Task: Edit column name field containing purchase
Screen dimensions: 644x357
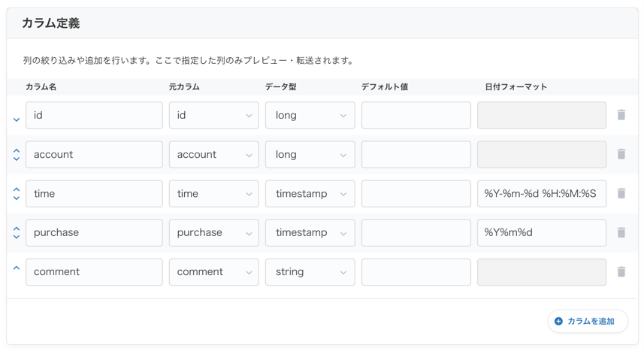Action: click(x=94, y=233)
